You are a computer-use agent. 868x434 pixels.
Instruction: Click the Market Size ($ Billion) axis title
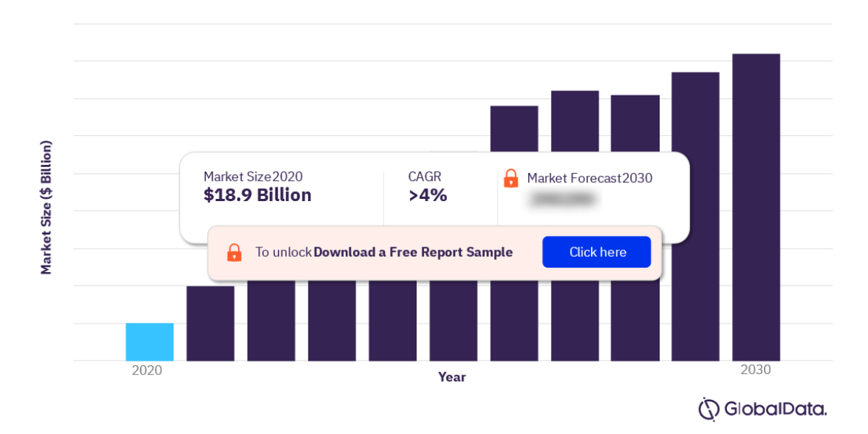pos(46,208)
